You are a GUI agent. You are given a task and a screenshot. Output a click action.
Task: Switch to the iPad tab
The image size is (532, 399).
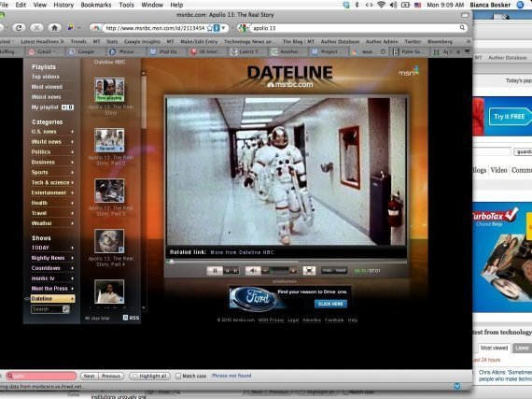click(167, 51)
